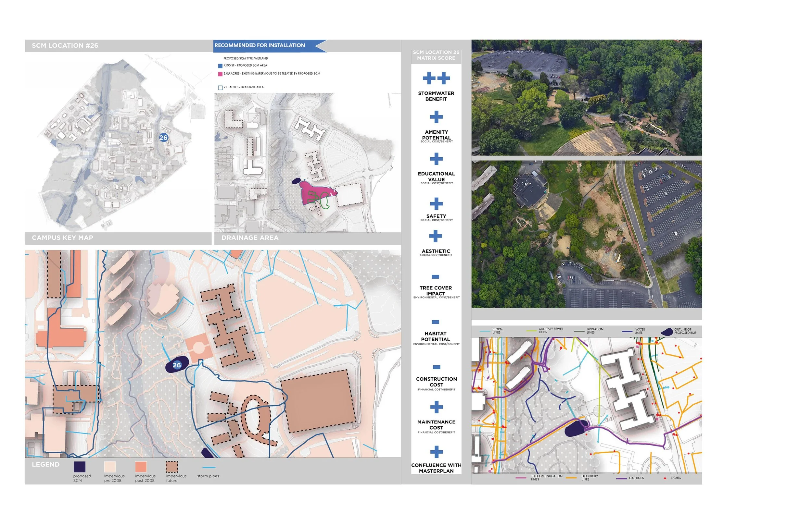Click the double plus Stormwater Benefit icon
812x525 pixels.
point(436,78)
